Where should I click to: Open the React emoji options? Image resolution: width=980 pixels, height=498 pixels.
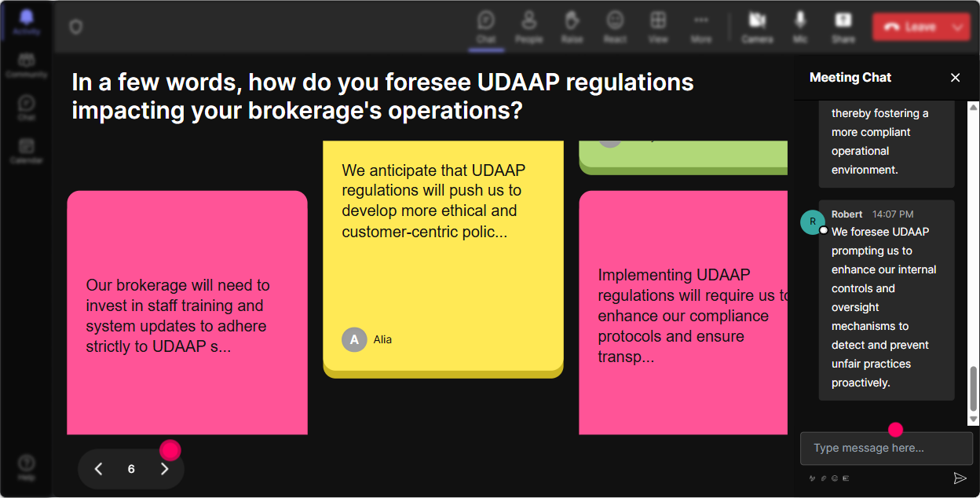[615, 27]
